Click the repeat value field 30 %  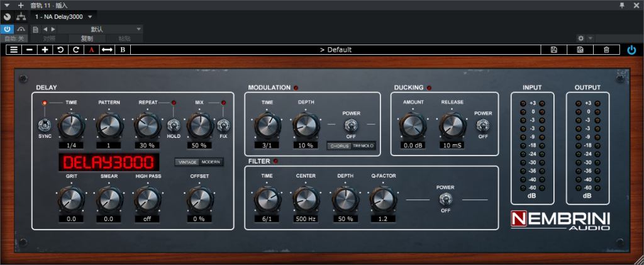click(x=148, y=145)
